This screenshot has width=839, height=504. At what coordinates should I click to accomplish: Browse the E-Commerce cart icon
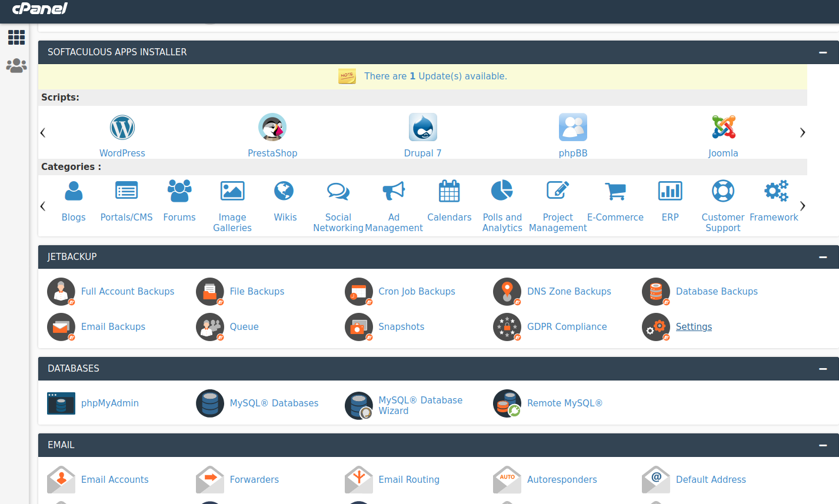(615, 191)
